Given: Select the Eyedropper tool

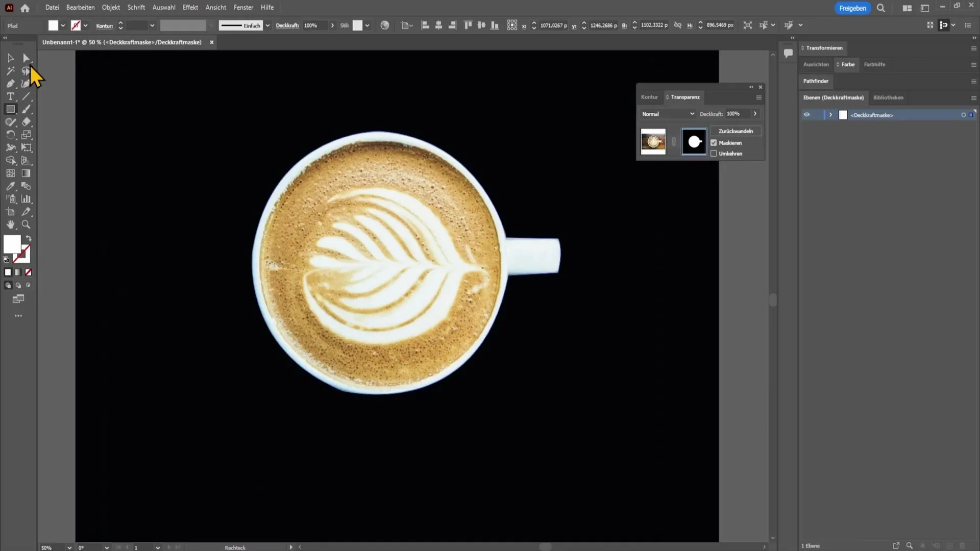Looking at the screenshot, I should coord(10,186).
